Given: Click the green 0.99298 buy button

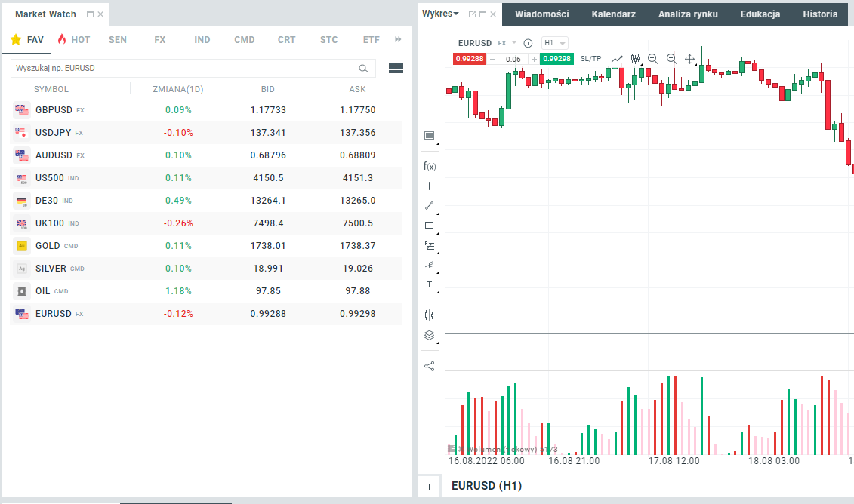Looking at the screenshot, I should click(x=557, y=59).
